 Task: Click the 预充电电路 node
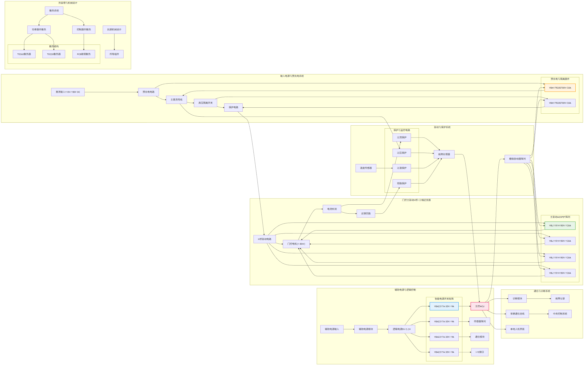point(148,92)
